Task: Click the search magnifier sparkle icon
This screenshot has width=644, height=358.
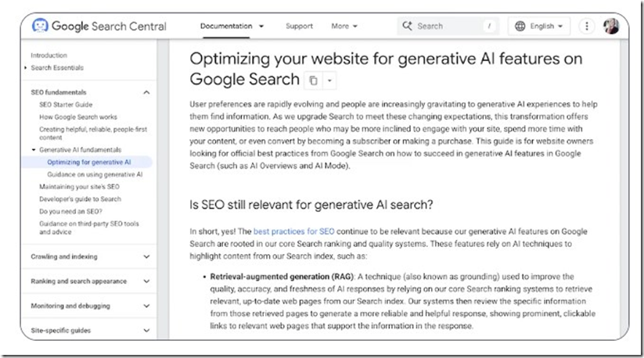Action: coord(407,26)
